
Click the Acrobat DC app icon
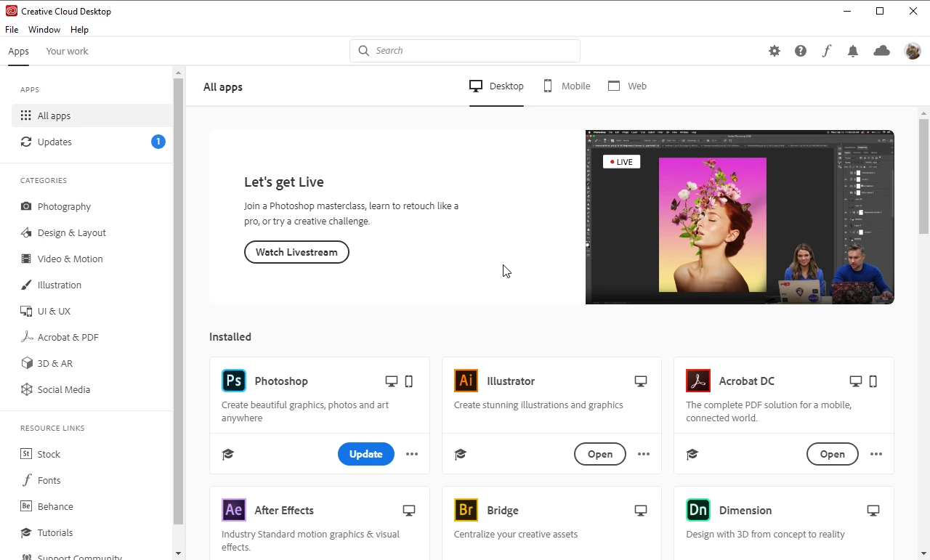(x=698, y=381)
